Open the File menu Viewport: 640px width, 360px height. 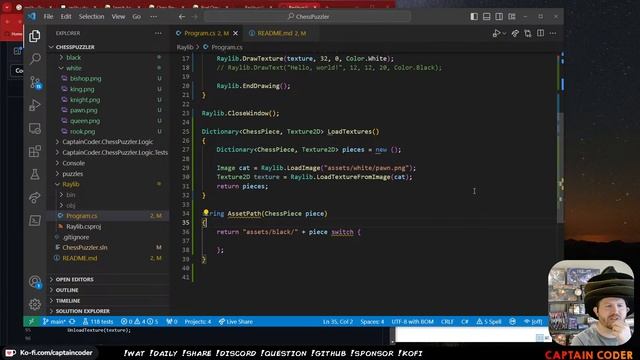coord(49,17)
